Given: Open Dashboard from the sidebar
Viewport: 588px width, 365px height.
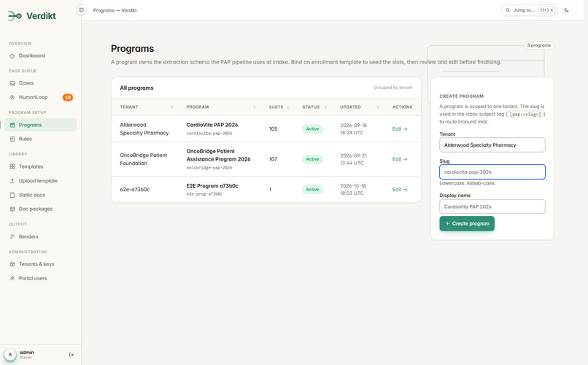Looking at the screenshot, I should pos(41,55).
